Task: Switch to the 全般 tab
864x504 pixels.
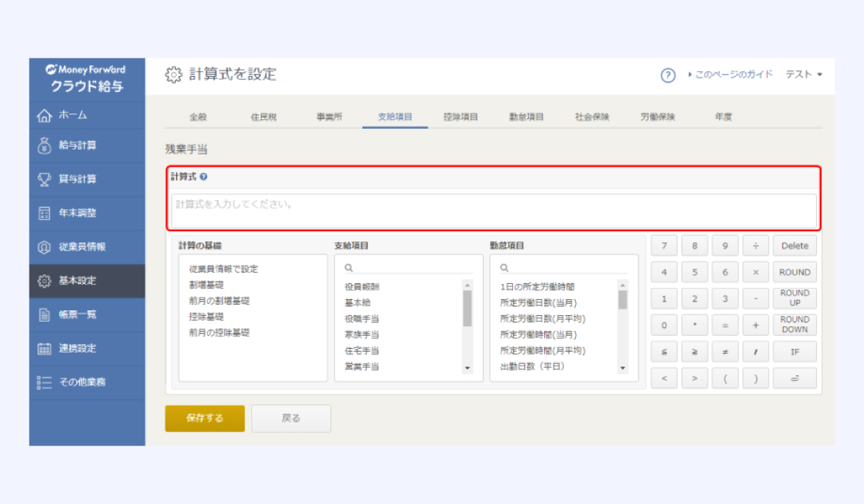Action: click(x=198, y=117)
